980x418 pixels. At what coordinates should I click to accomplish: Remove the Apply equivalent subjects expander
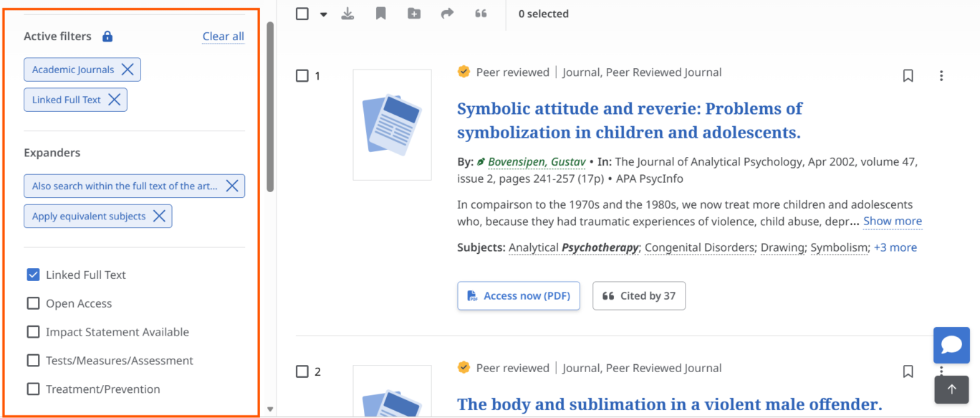pyautogui.click(x=159, y=216)
